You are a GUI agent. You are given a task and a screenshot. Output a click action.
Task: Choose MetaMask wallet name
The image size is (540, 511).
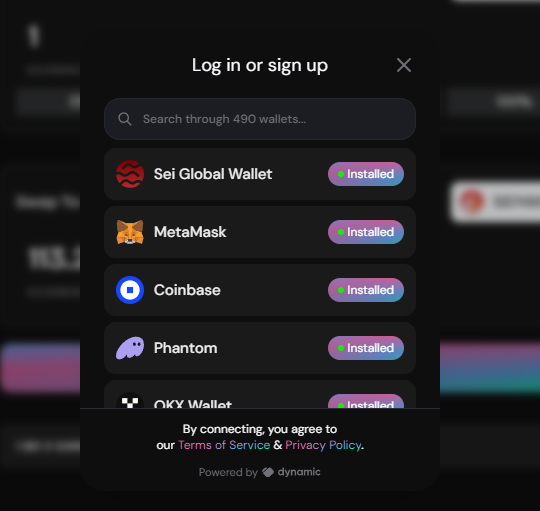click(190, 232)
